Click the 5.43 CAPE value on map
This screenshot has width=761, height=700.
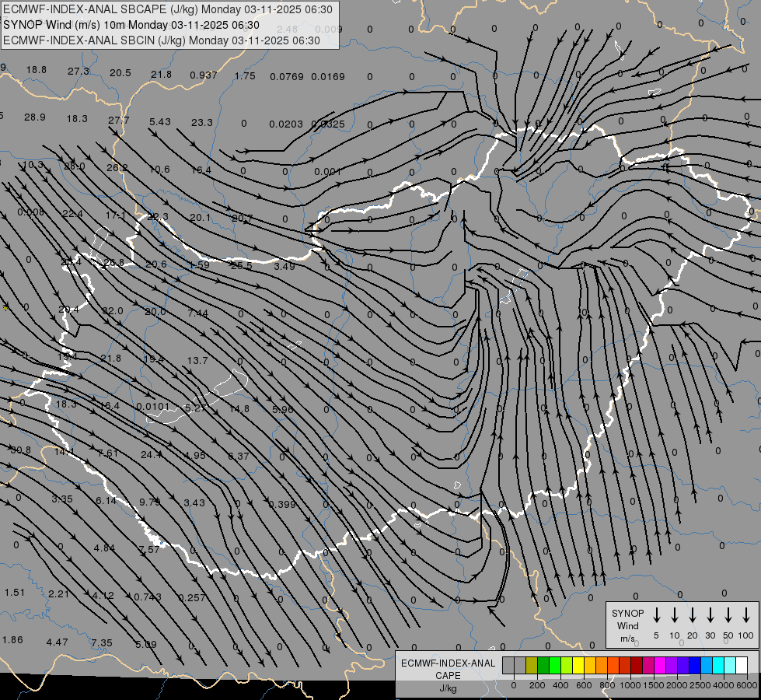click(160, 121)
